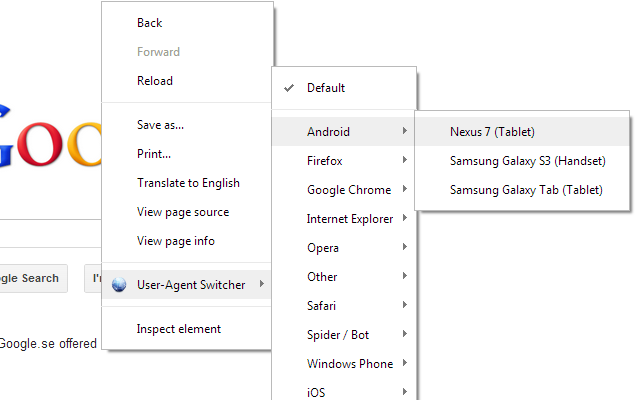Viewport: 640px width, 400px height.
Task: Click the User-Agent Switcher globe icon
Action: click(120, 285)
